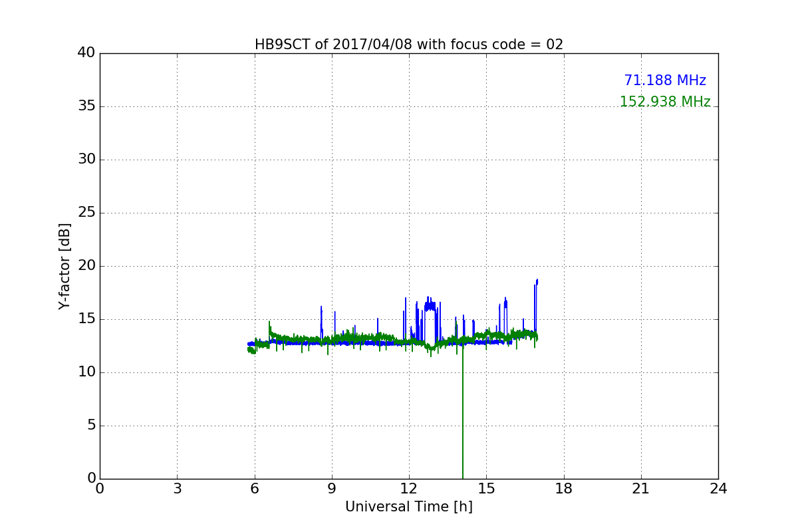Screen dimensions: 798x532
Task: Click the y-axis tick label 20
Action: point(86,266)
